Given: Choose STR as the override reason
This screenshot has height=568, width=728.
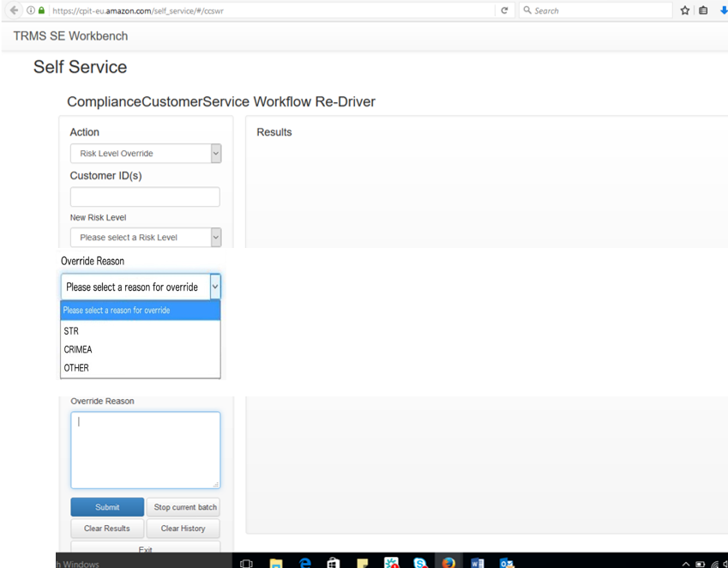Looking at the screenshot, I should coord(141,330).
